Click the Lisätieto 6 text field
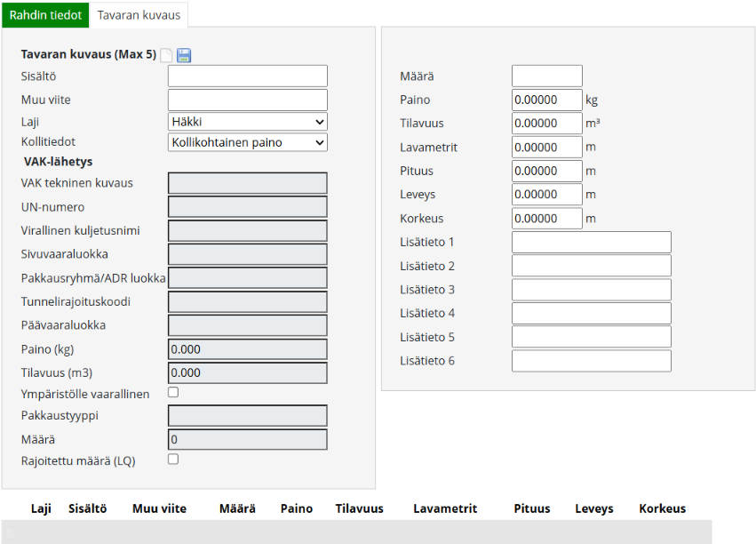The image size is (756, 544). tap(591, 361)
